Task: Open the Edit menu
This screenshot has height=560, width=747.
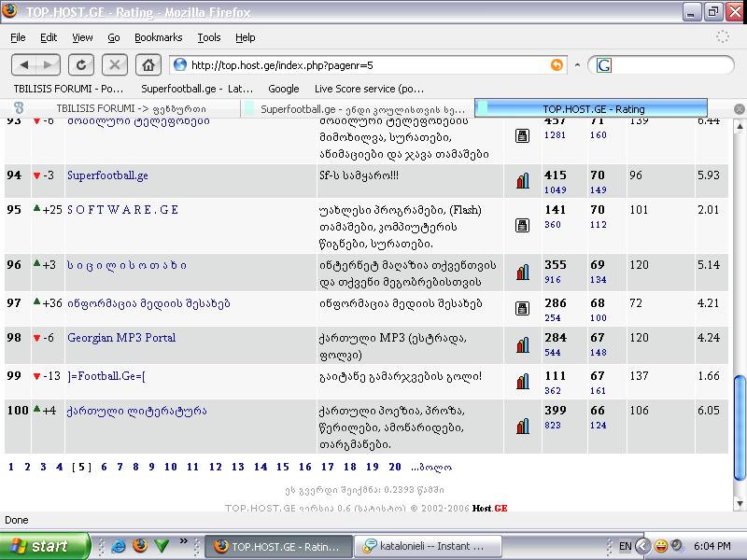Action: point(49,37)
